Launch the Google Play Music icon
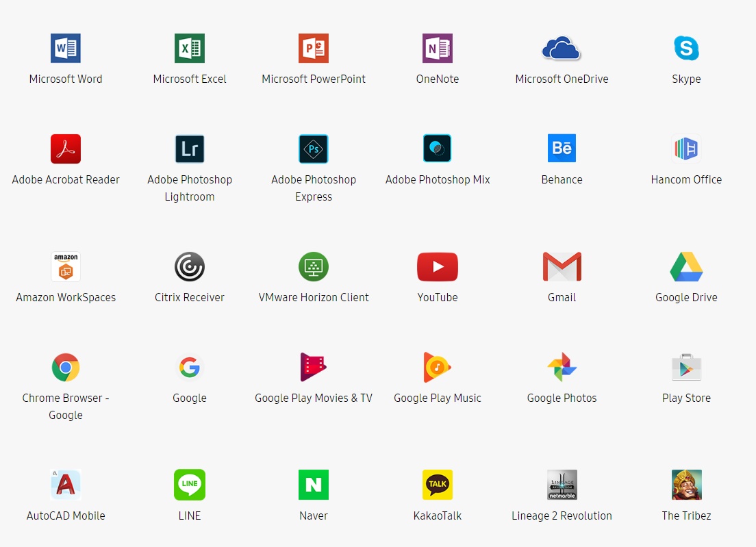The height and width of the screenshot is (547, 756). (x=438, y=367)
